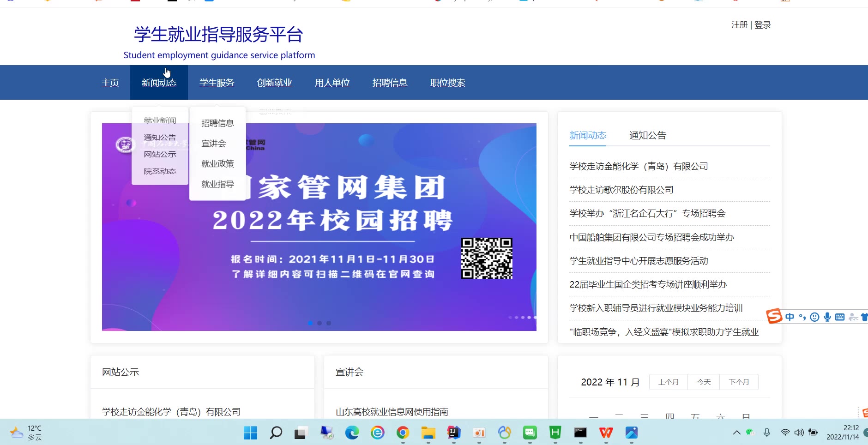Open 学生服务 navigation menu
The width and height of the screenshot is (868, 445).
pyautogui.click(x=217, y=83)
